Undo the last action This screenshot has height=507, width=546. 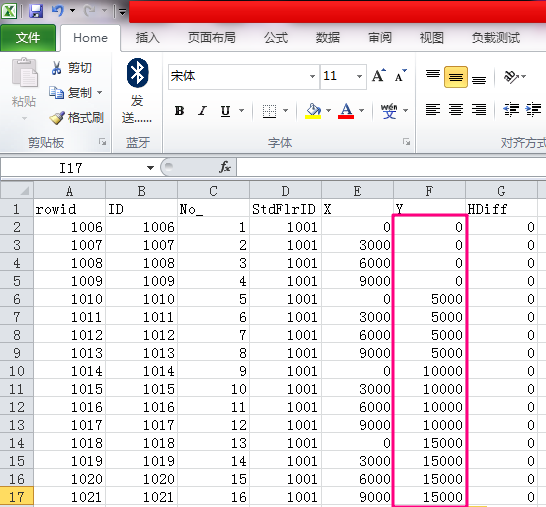[x=58, y=11]
